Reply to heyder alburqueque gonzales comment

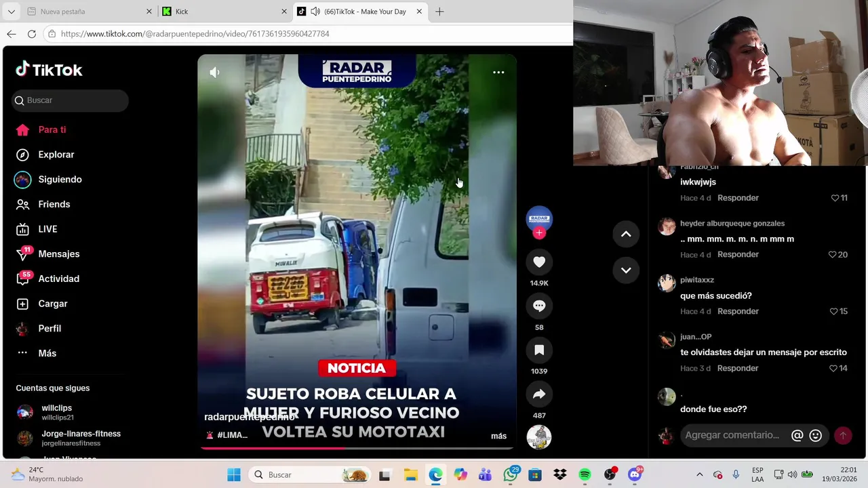click(738, 254)
